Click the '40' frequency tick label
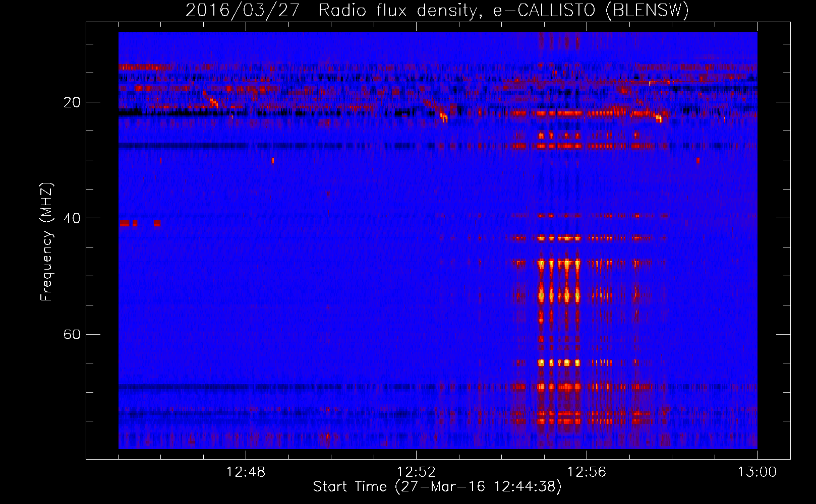816x504 pixels. tap(72, 218)
